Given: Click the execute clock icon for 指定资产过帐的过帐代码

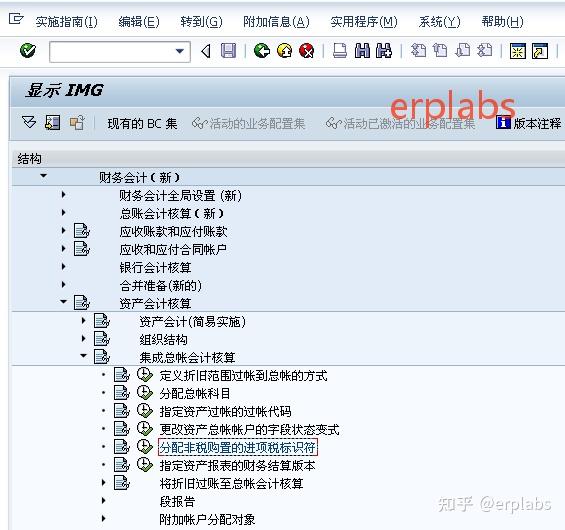Looking at the screenshot, I should point(145,411).
